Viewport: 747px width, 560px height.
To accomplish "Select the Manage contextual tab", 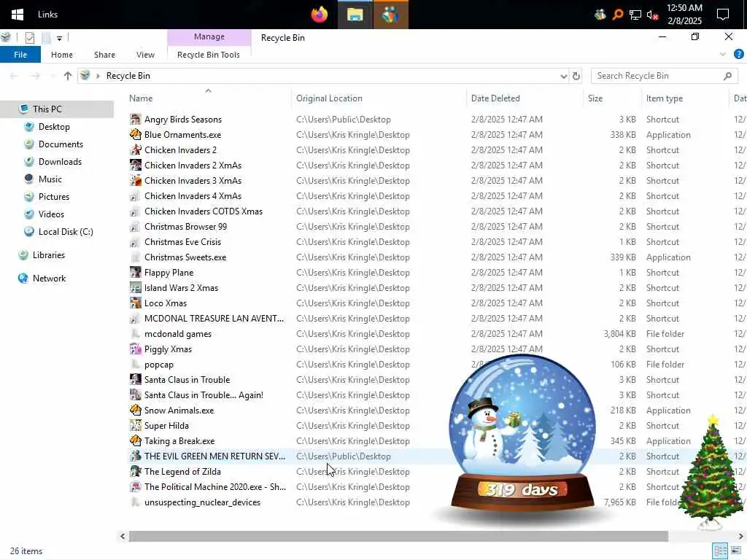I will click(x=209, y=37).
